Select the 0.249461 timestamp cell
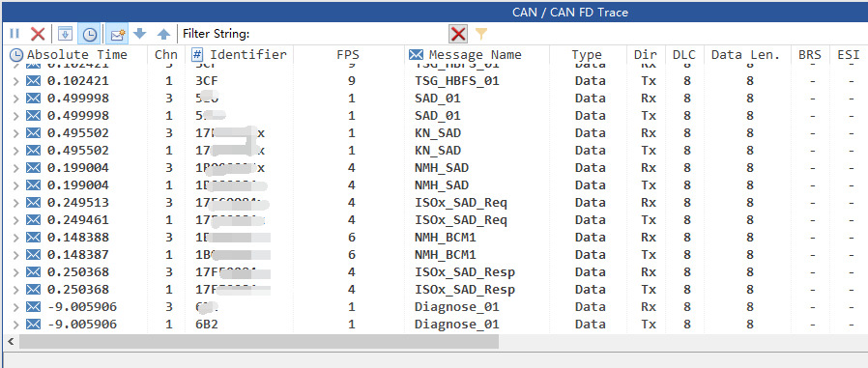 point(78,220)
